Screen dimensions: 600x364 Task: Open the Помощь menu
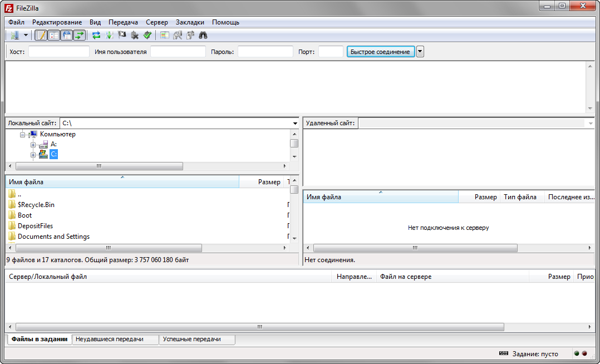(226, 22)
